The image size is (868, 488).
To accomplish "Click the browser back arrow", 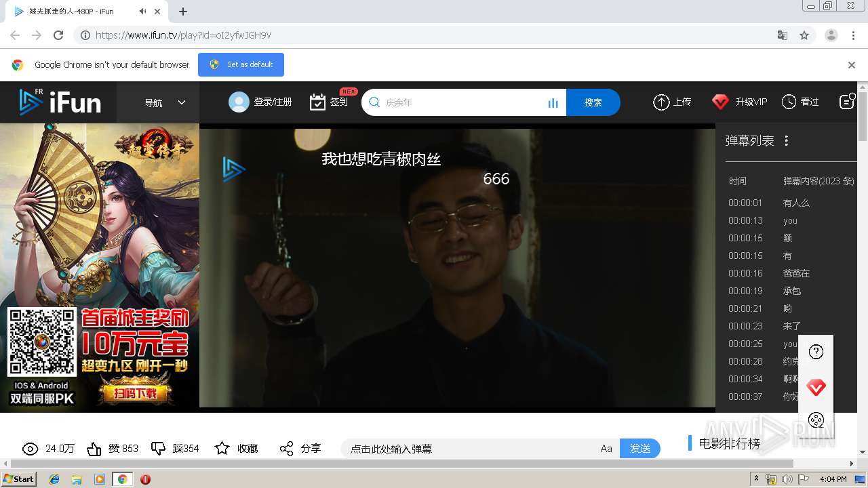I will coord(14,35).
